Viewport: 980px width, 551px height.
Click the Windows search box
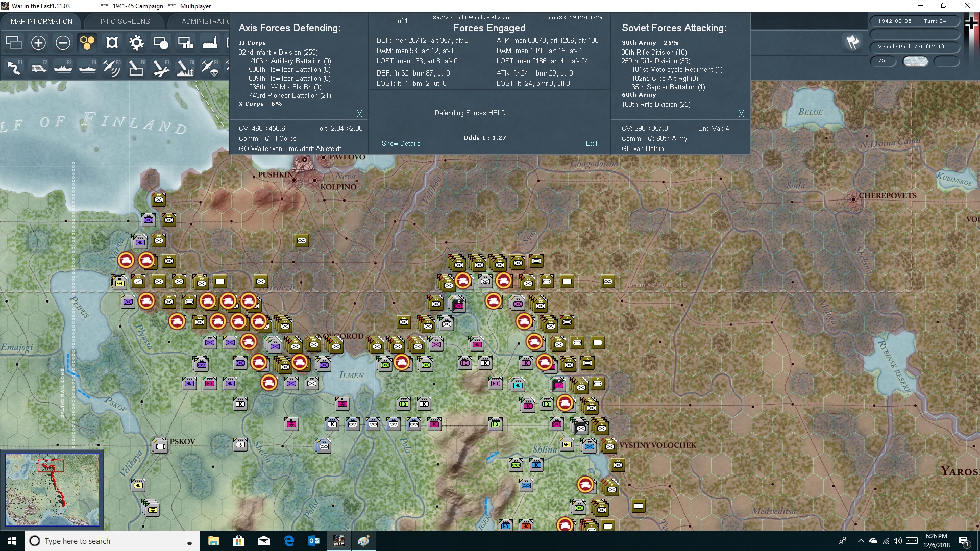coord(111,541)
